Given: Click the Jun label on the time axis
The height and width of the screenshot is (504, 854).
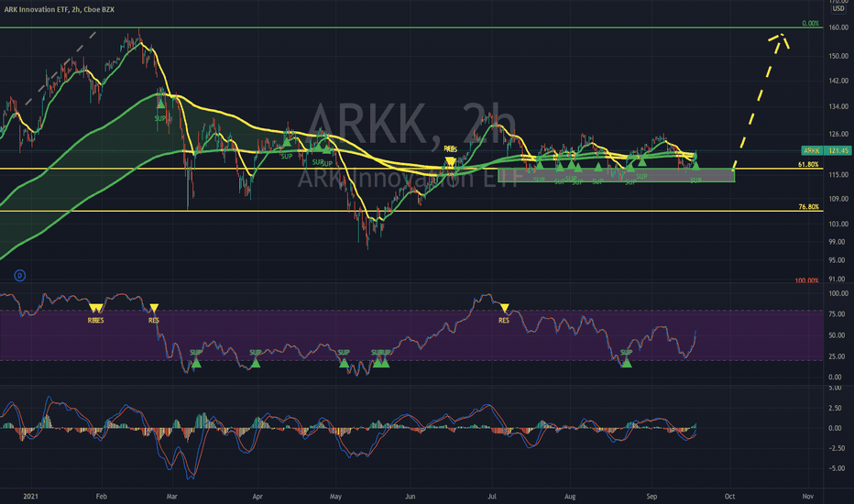Looking at the screenshot, I should [411, 497].
